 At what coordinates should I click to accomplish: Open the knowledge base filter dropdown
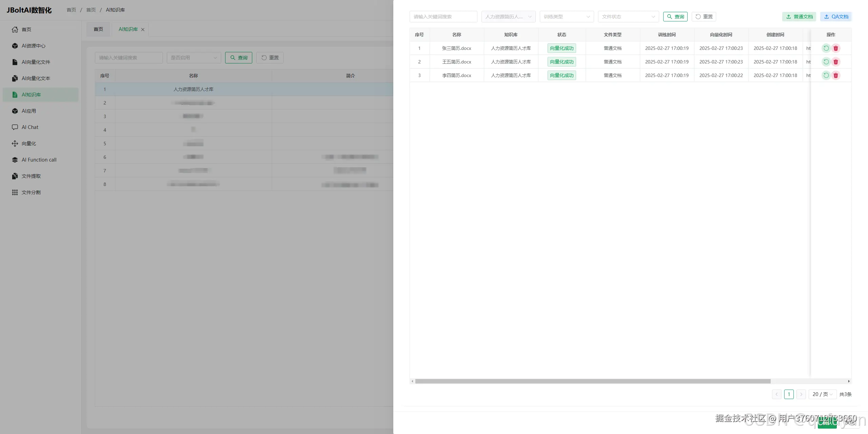[x=508, y=17]
